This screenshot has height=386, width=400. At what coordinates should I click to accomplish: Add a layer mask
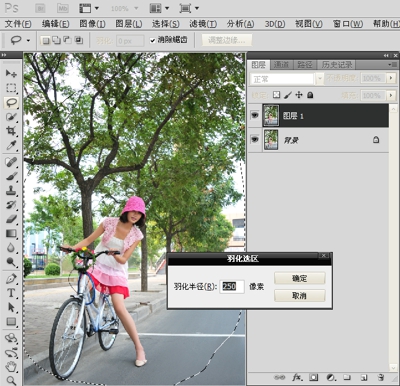(313, 377)
